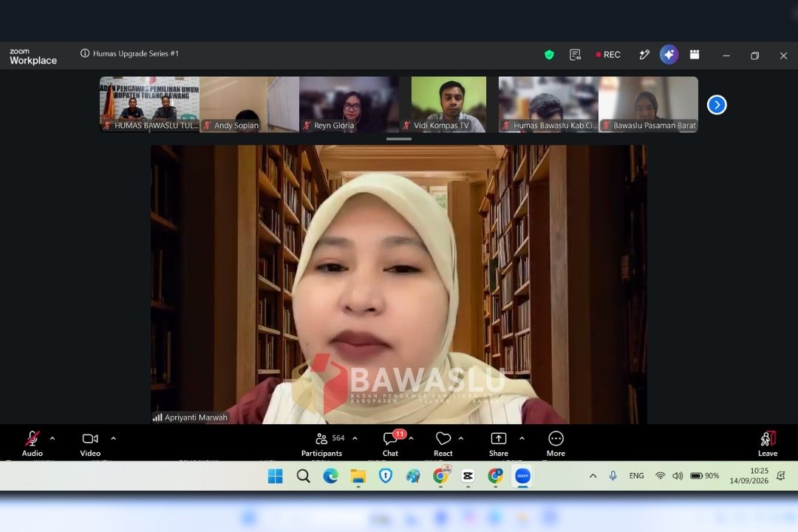
Task: Open the Participants panel
Action: 321,443
